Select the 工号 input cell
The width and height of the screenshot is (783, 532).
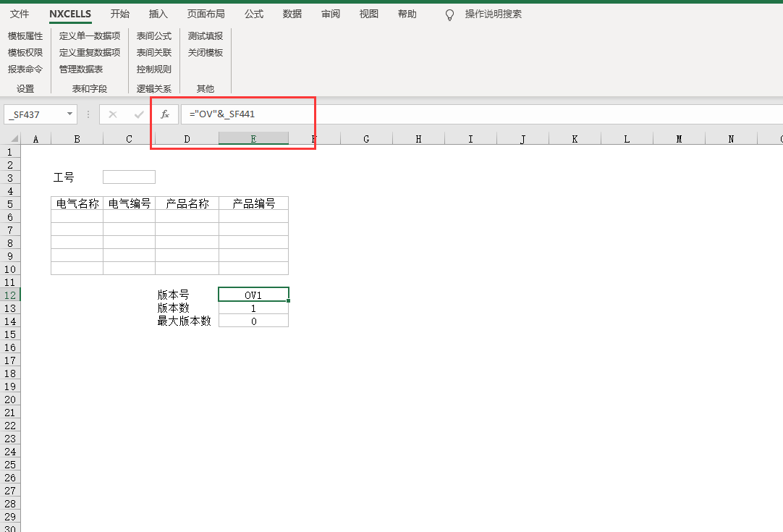point(129,177)
